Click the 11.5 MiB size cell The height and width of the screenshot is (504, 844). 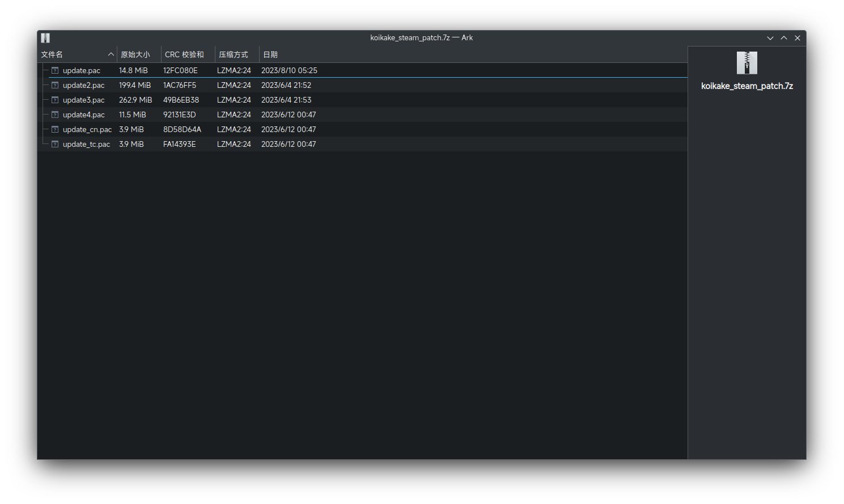[133, 115]
